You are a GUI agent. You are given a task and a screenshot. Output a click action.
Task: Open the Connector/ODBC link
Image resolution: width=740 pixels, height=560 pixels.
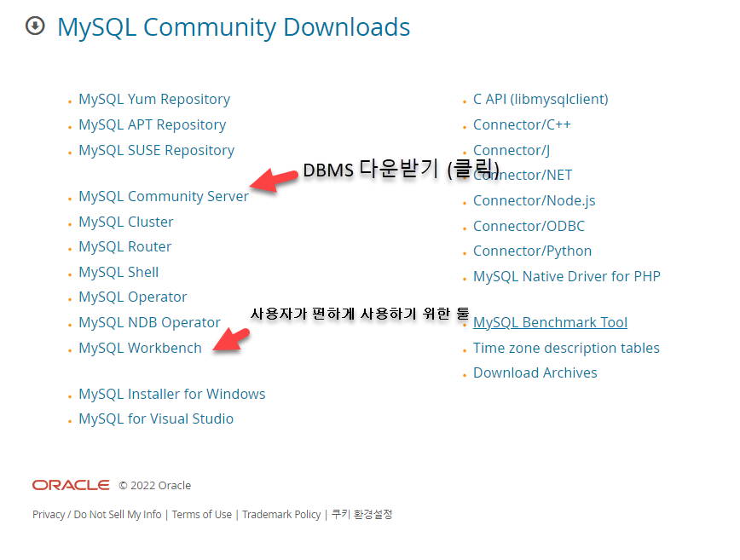pyautogui.click(x=529, y=226)
